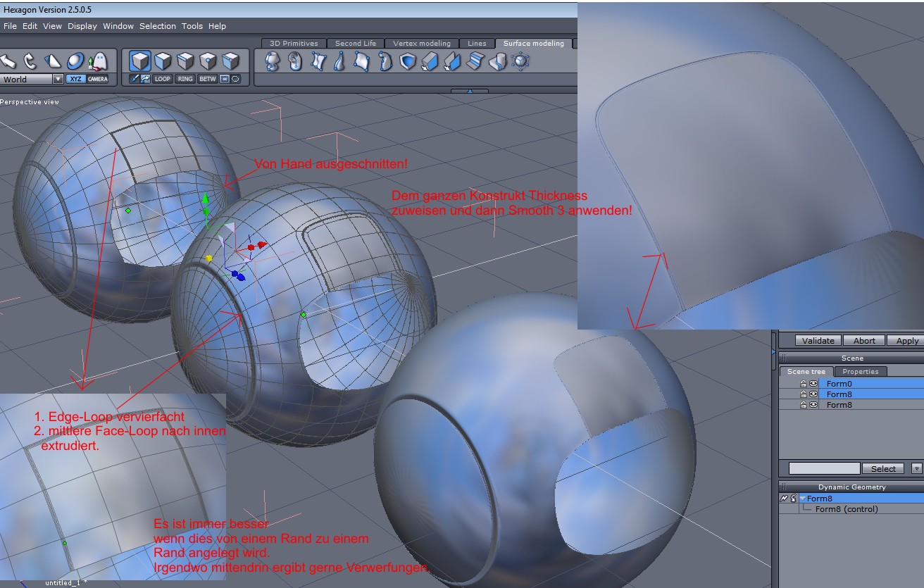Switch to the Vertex modeling tab
924x588 pixels.
[422, 44]
